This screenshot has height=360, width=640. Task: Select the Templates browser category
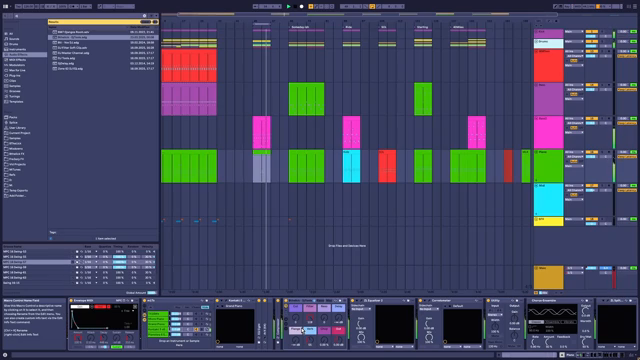click(16, 102)
